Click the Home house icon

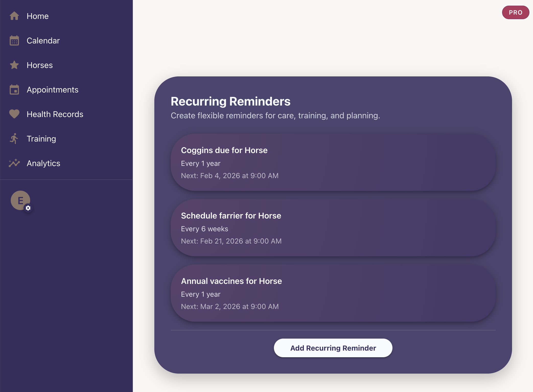(x=14, y=16)
